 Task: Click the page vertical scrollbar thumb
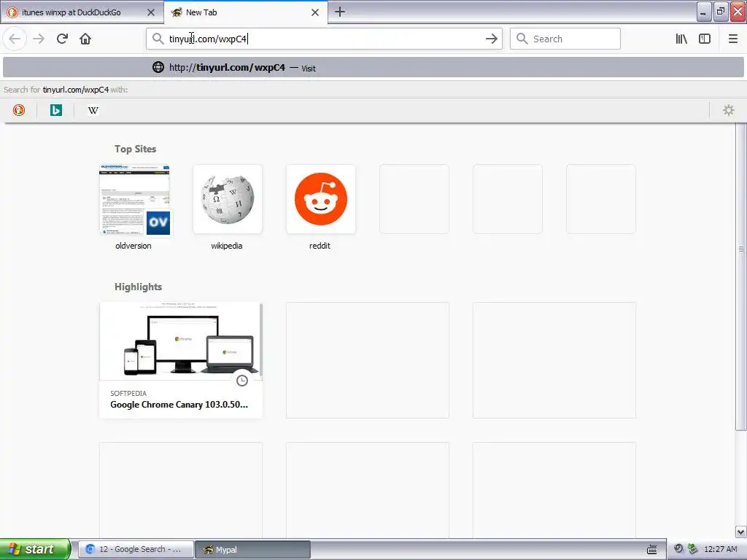[x=740, y=276]
